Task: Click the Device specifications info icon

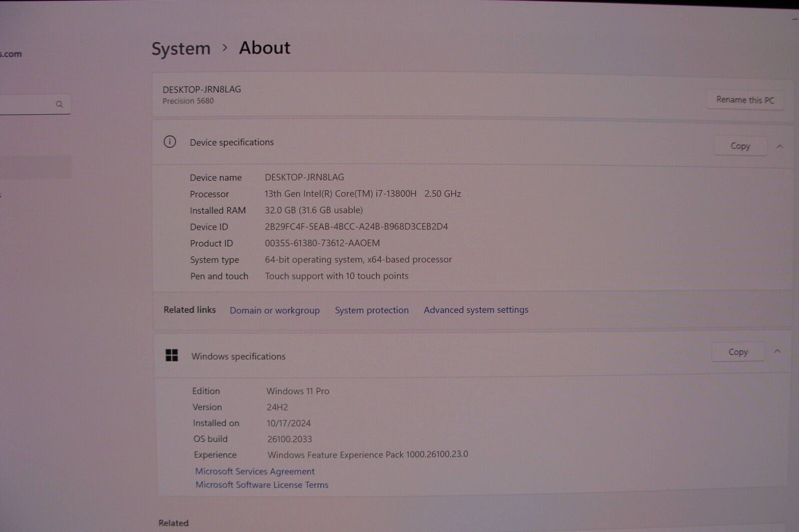Action: (170, 142)
